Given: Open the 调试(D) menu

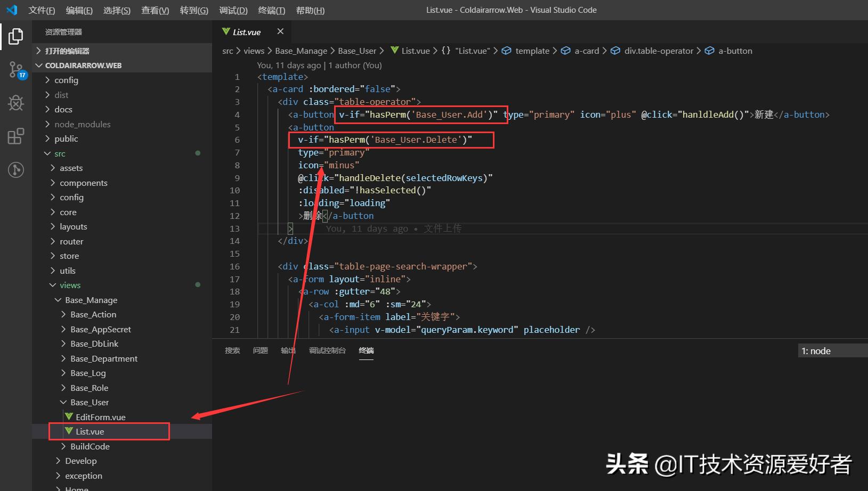Looking at the screenshot, I should (x=233, y=10).
